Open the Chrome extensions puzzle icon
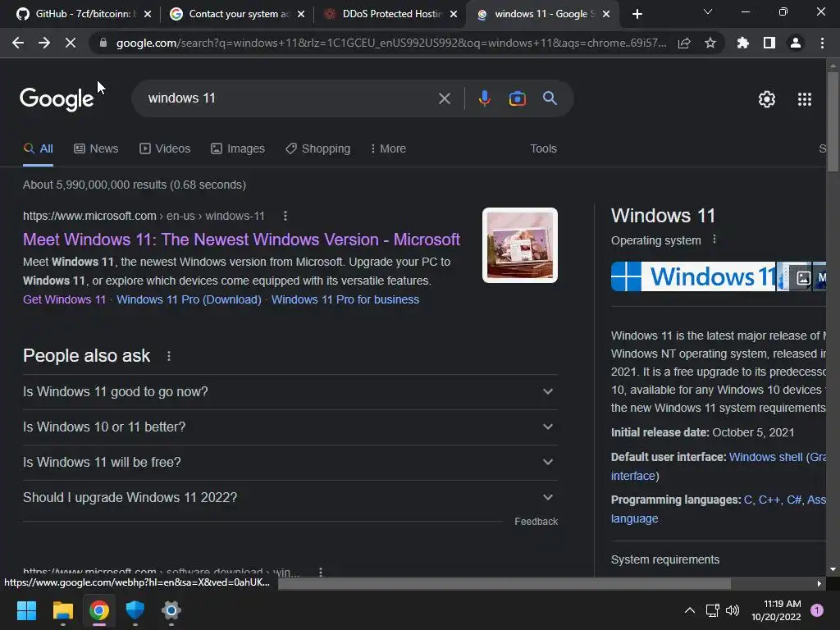This screenshot has width=840, height=630. tap(742, 43)
